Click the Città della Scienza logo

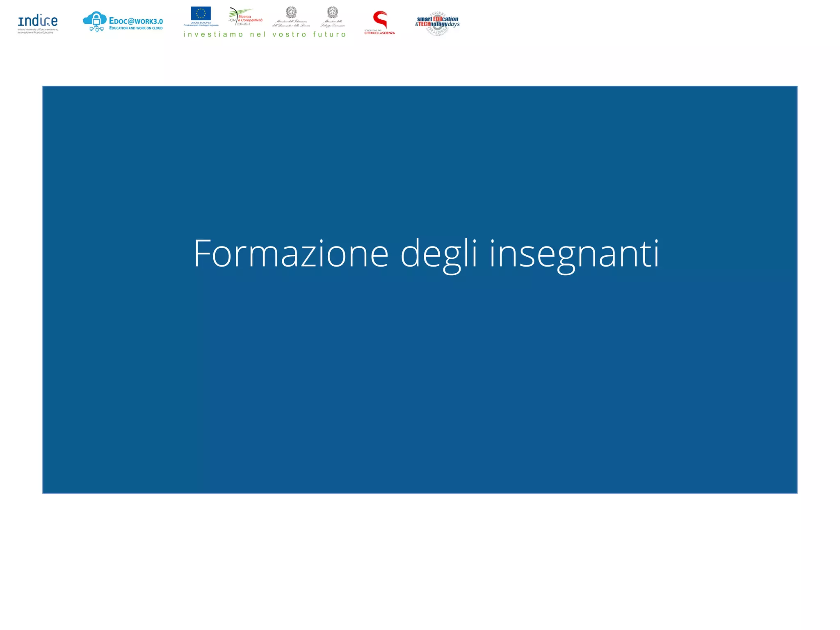coord(380,23)
